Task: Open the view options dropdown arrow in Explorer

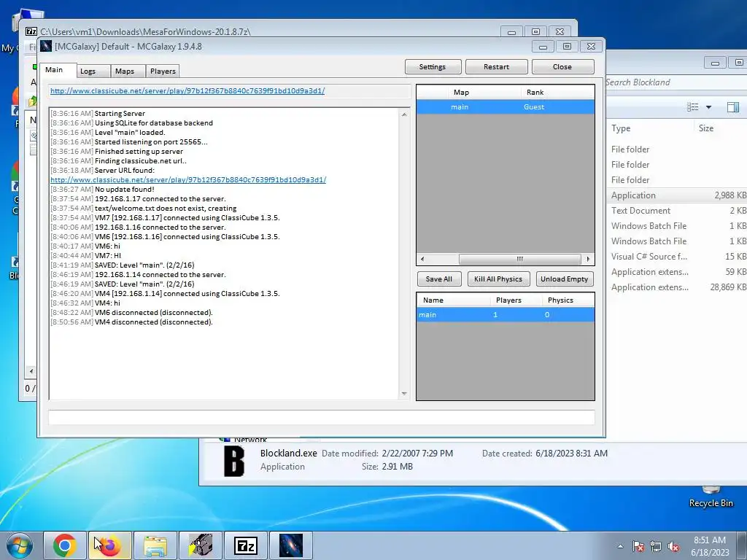Action: pos(708,107)
